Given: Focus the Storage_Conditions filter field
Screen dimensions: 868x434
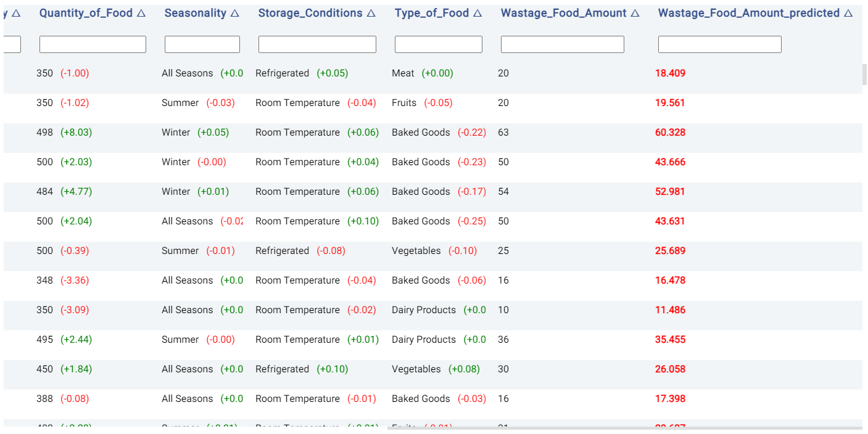Looking at the screenshot, I should click(317, 44).
